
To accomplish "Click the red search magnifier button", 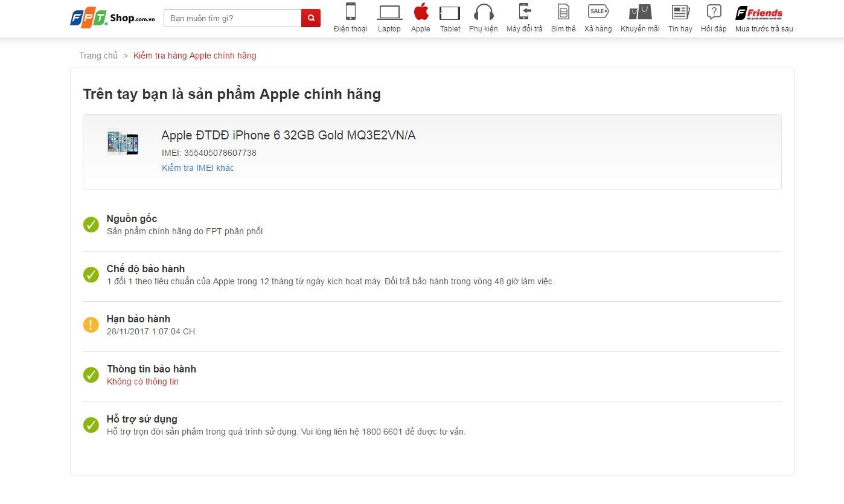I will 311,18.
